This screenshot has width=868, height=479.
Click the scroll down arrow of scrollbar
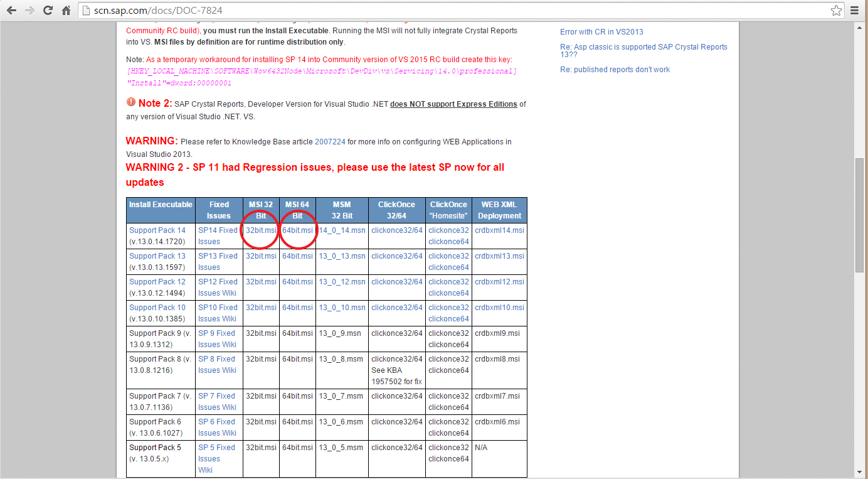click(859, 472)
